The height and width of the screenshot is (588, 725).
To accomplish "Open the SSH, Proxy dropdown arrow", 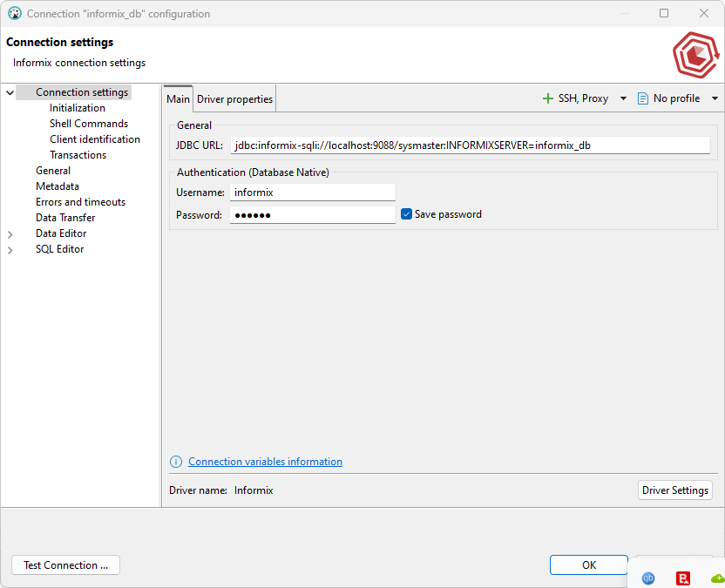I will [623, 98].
